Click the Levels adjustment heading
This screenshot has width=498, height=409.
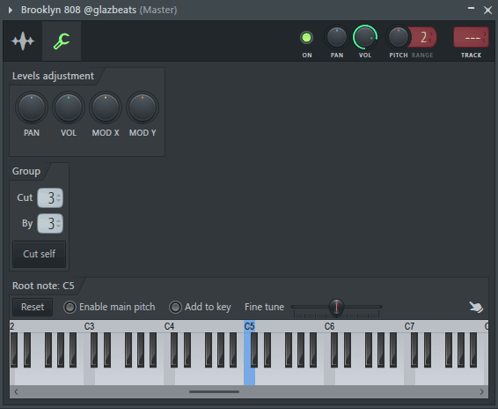53,76
